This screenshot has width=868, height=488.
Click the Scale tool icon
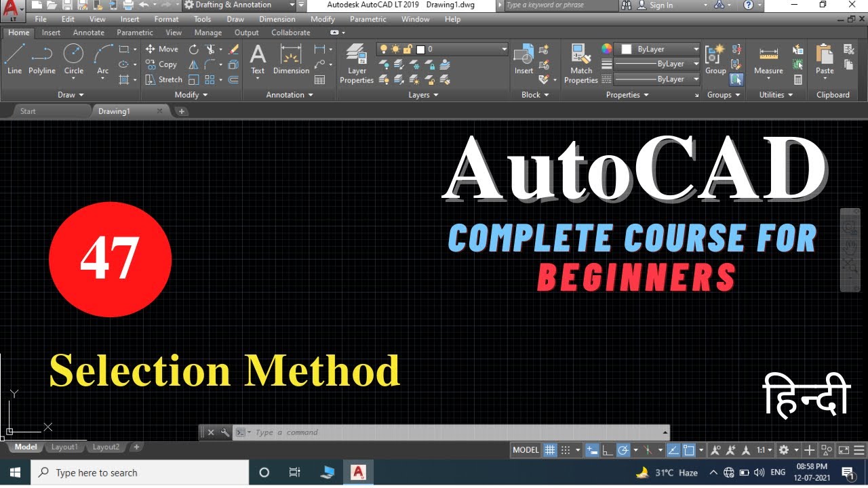pyautogui.click(x=193, y=79)
